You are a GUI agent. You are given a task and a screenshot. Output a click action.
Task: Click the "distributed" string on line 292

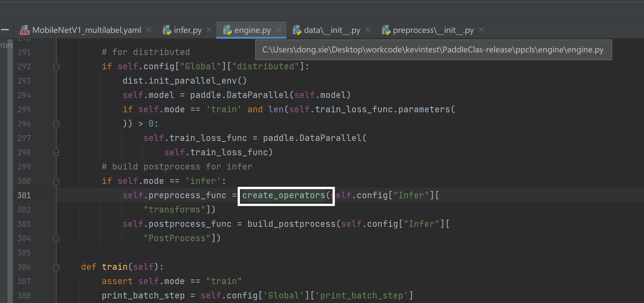tap(265, 66)
